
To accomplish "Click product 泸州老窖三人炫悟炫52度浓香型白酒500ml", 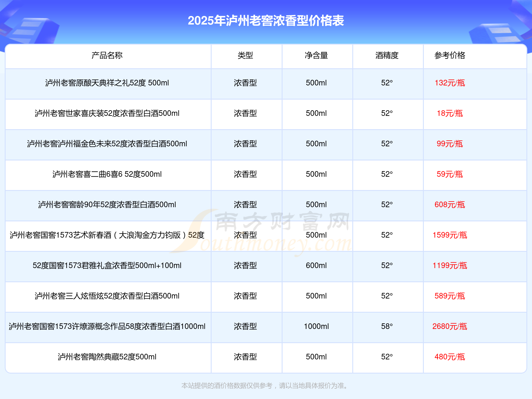I will [x=107, y=296].
